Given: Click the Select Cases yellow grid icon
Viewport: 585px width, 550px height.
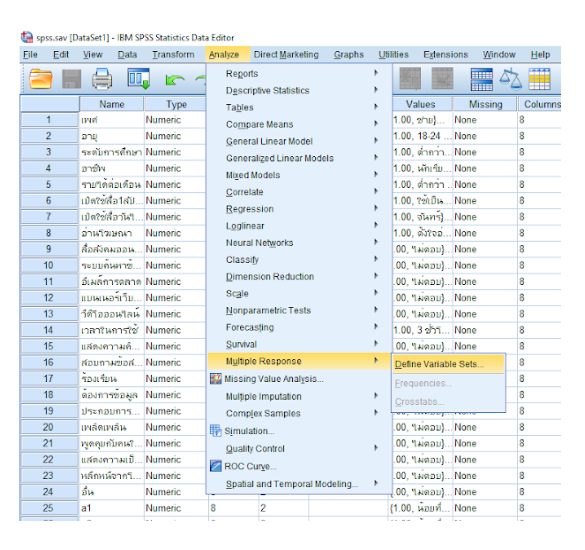Looking at the screenshot, I should pos(539,79).
